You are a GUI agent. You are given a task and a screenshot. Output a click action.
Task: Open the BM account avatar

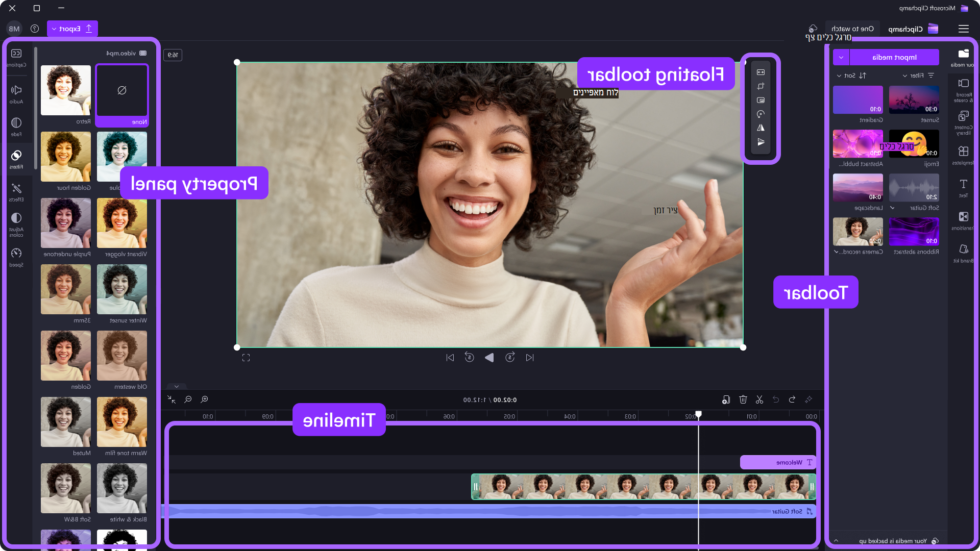[x=14, y=29]
